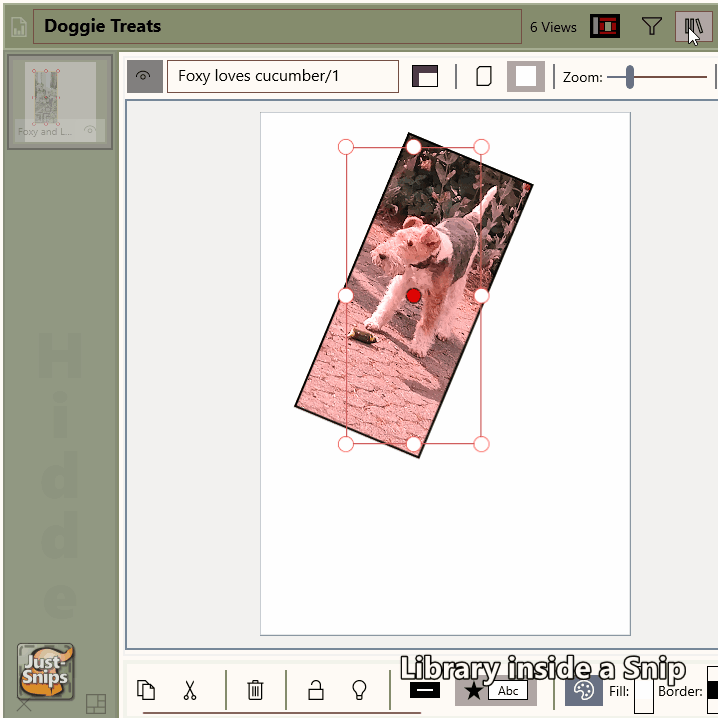Toggle the padlock lock icon
Screen dimensions: 718x718
(x=315, y=690)
